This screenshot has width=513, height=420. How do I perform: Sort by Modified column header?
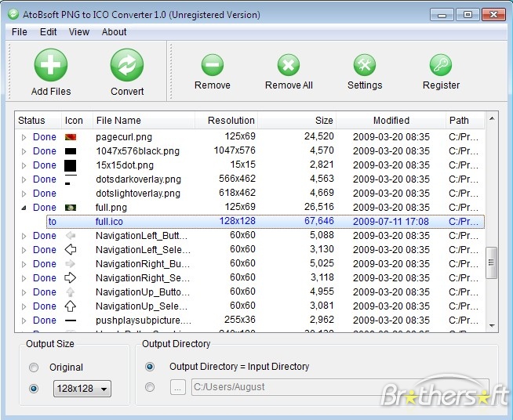click(391, 121)
